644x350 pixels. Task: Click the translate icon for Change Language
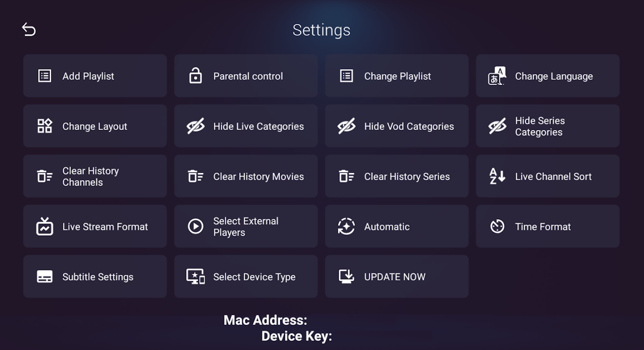[497, 76]
